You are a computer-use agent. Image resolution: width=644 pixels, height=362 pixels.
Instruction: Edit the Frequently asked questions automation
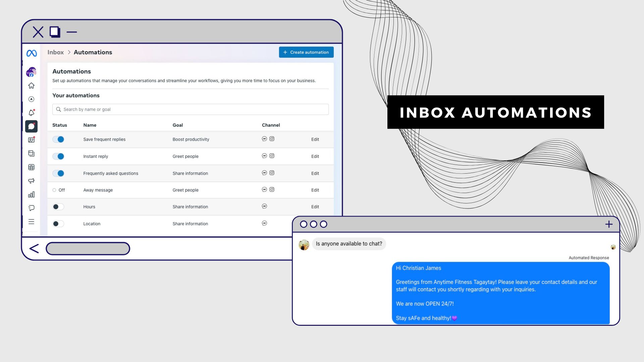(x=315, y=173)
